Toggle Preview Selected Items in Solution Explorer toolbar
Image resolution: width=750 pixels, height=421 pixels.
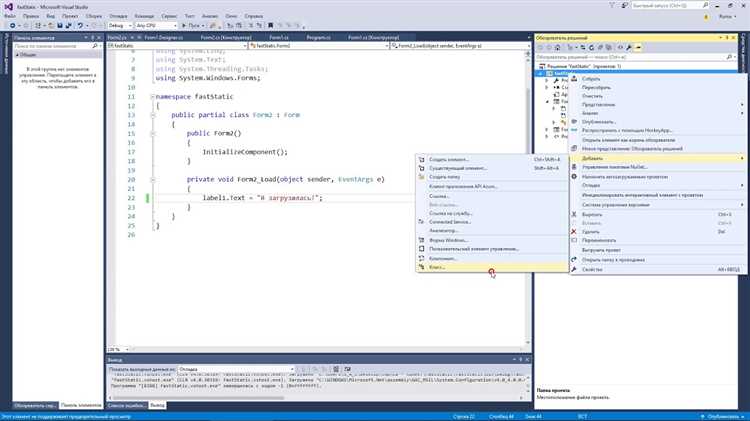coord(638,47)
